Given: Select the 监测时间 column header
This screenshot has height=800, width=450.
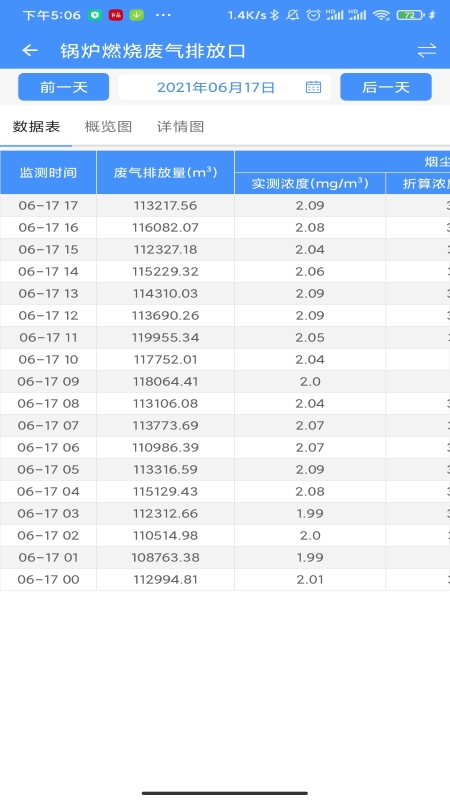Looking at the screenshot, I should tap(48, 172).
